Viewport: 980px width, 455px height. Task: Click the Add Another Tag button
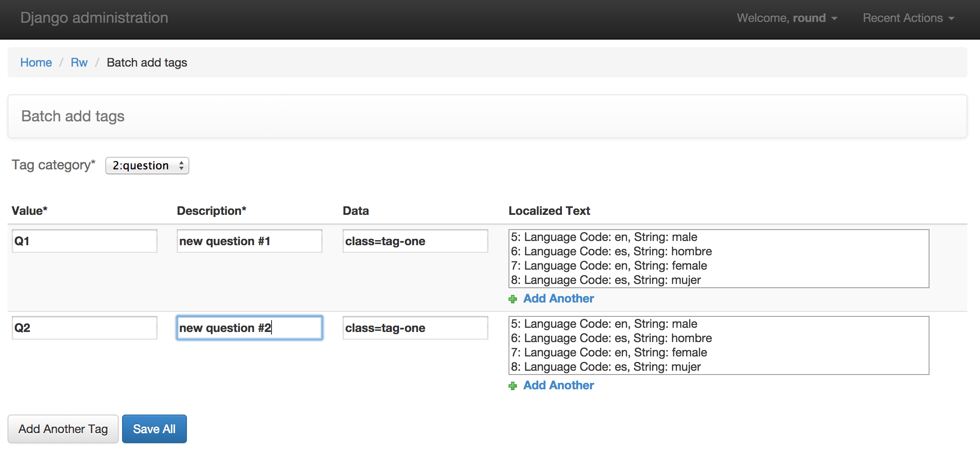pos(63,429)
